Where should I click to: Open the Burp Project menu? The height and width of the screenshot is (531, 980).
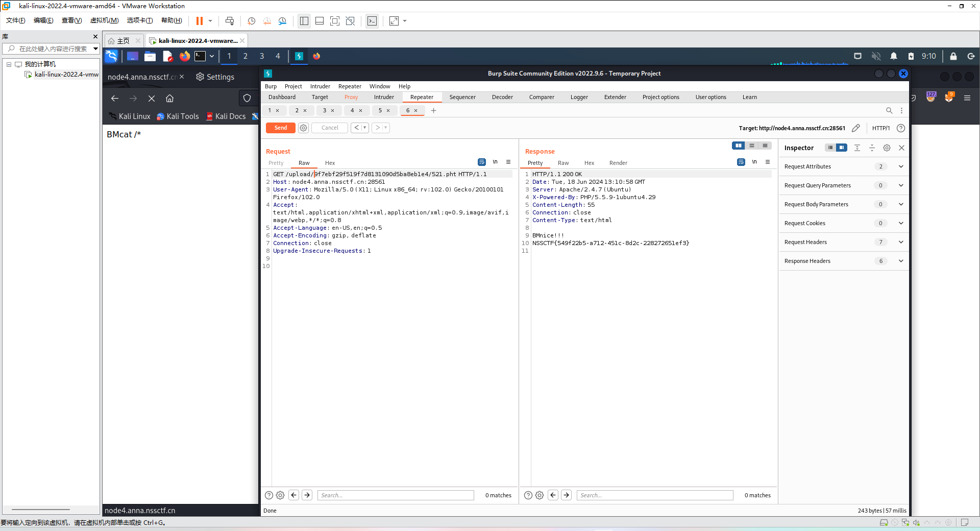[x=293, y=86]
